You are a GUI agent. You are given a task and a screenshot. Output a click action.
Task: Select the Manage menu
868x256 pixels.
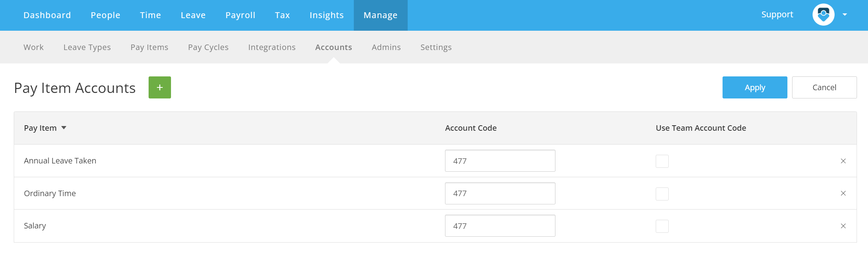coord(381,15)
